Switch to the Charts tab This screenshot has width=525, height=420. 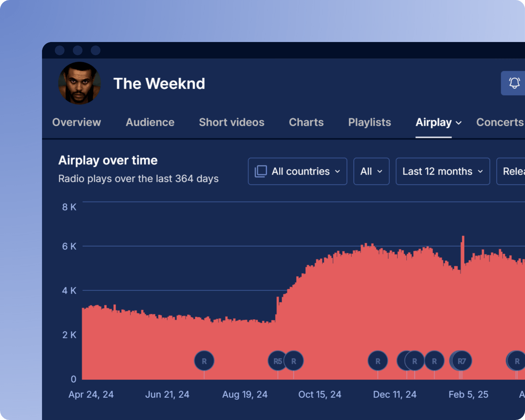click(x=306, y=122)
